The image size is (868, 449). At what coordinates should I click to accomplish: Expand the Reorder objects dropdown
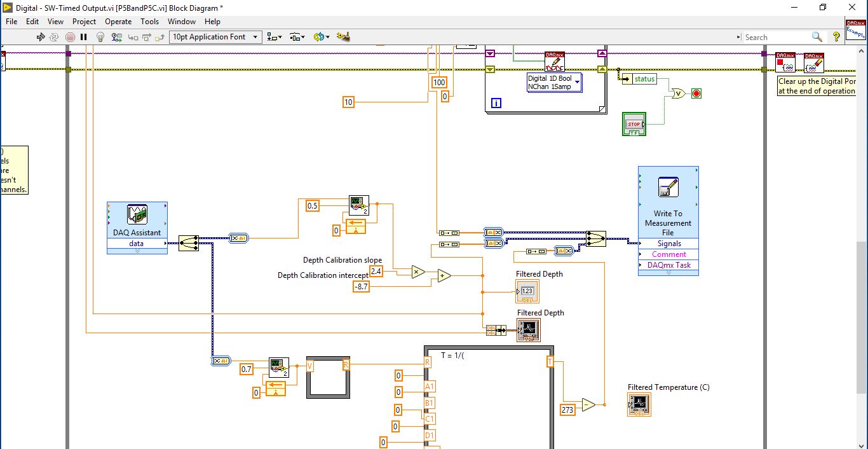click(322, 37)
